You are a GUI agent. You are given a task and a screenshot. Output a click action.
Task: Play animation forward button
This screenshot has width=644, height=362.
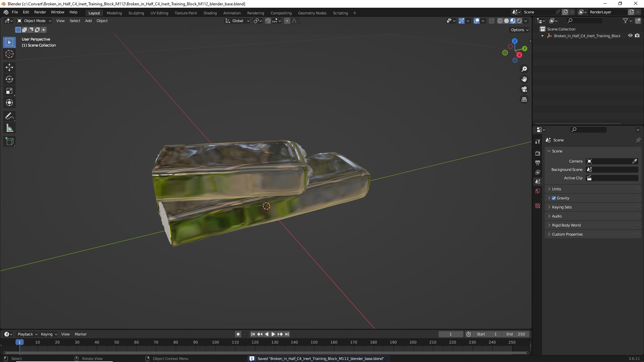(x=273, y=334)
